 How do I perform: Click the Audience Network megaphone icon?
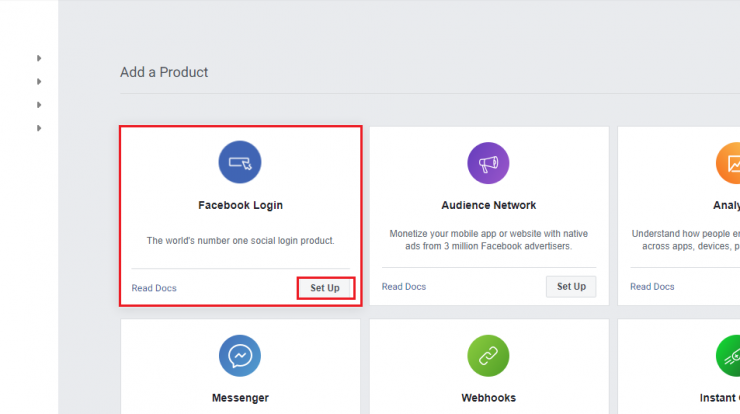tap(488, 163)
